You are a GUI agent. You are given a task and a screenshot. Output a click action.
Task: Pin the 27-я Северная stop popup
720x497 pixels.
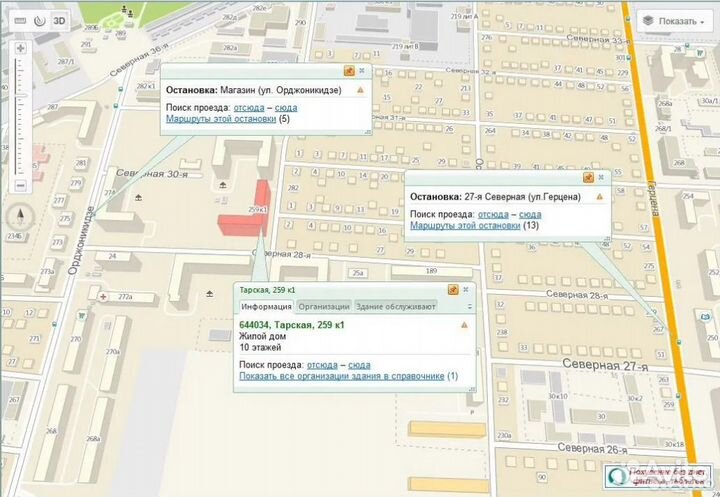pyautogui.click(x=588, y=178)
